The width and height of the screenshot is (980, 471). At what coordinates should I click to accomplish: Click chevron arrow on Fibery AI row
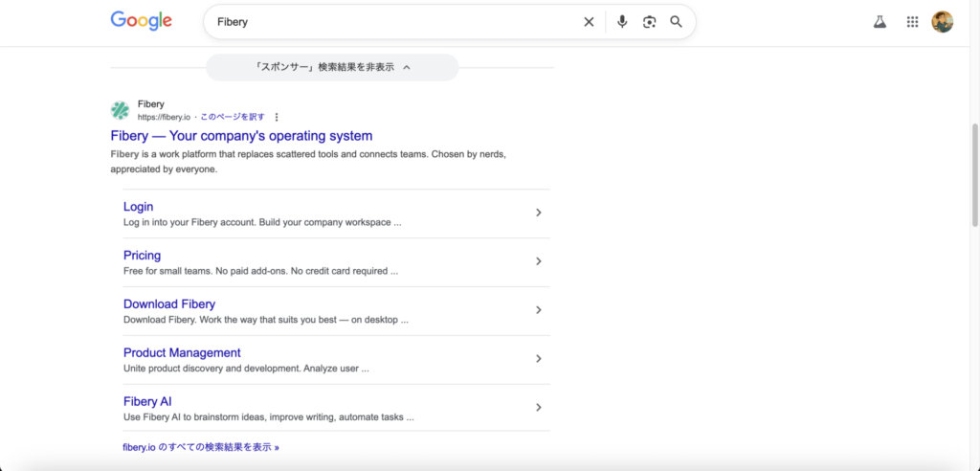pos(539,408)
